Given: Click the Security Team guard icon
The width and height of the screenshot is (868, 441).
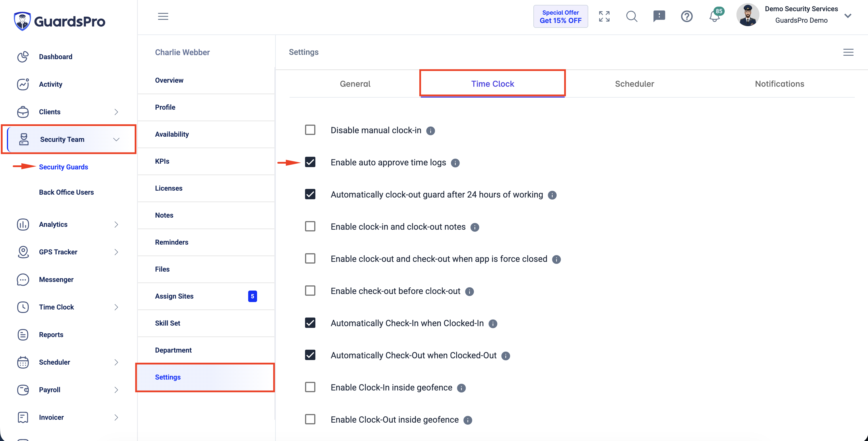Looking at the screenshot, I should tap(24, 140).
